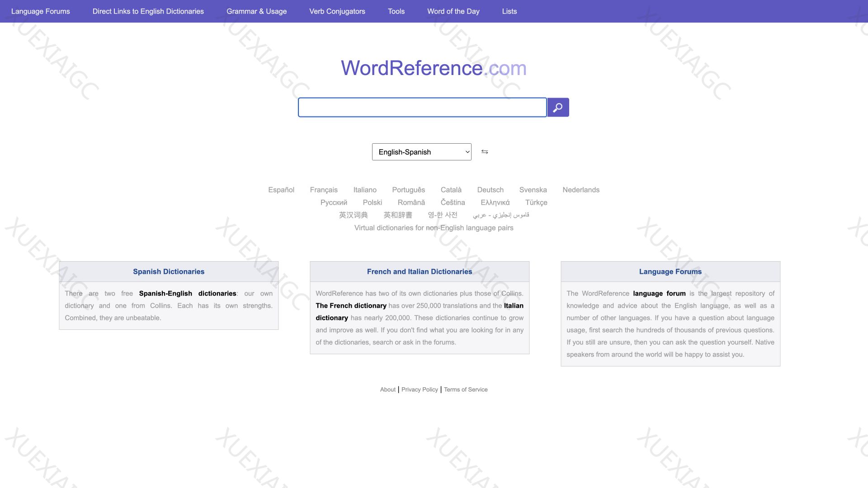Switch site language to Čeština

[453, 202]
